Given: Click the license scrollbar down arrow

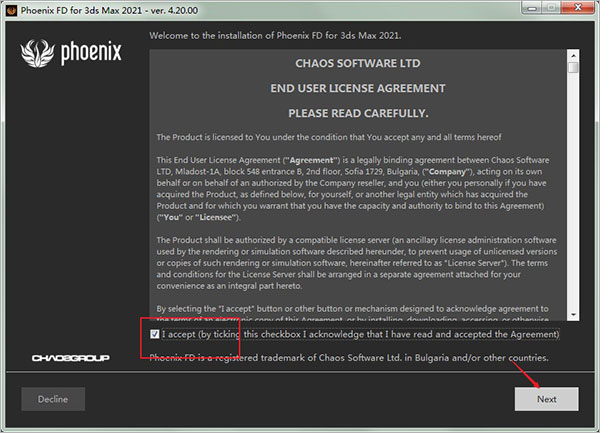Looking at the screenshot, I should point(573,314).
